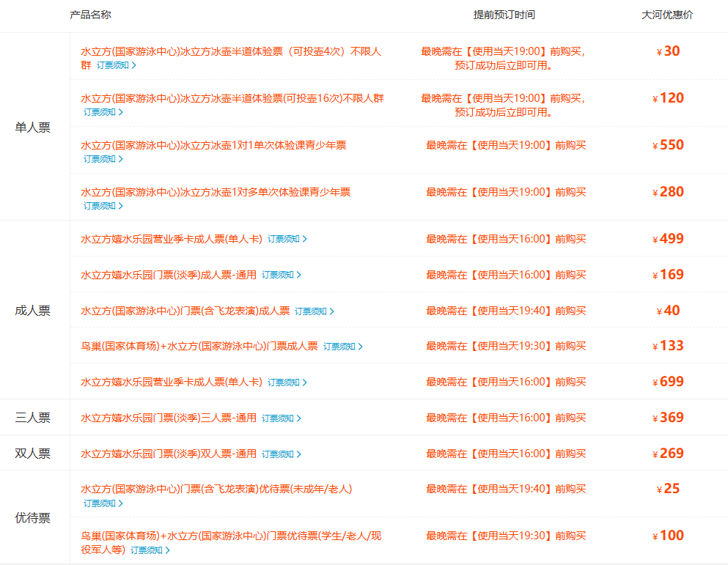Select the ¥30 price
Viewport: 728px width, 565px height.
point(668,51)
